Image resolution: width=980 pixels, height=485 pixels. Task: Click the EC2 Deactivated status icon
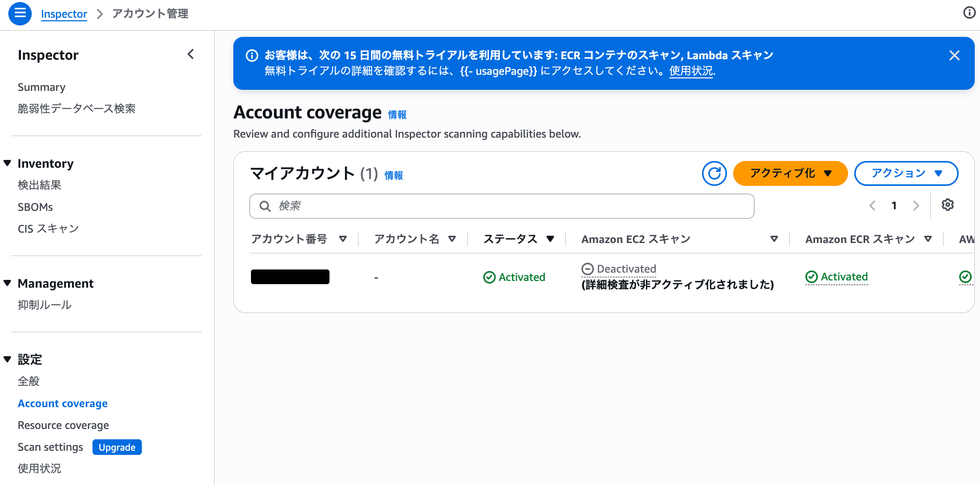588,269
